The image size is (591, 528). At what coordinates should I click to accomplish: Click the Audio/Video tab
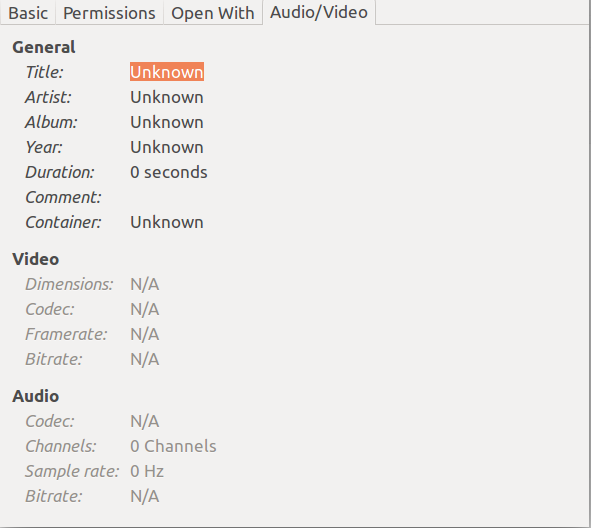click(319, 12)
